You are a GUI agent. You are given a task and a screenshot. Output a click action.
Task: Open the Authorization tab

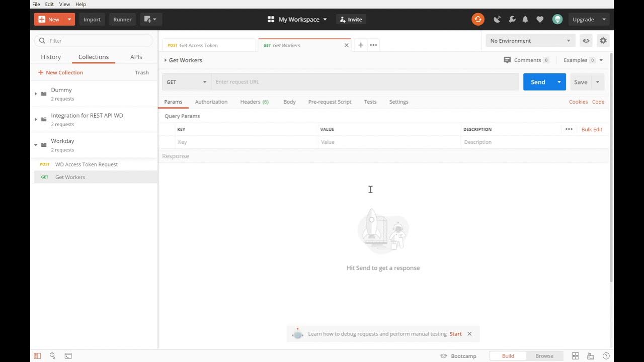coord(211,102)
